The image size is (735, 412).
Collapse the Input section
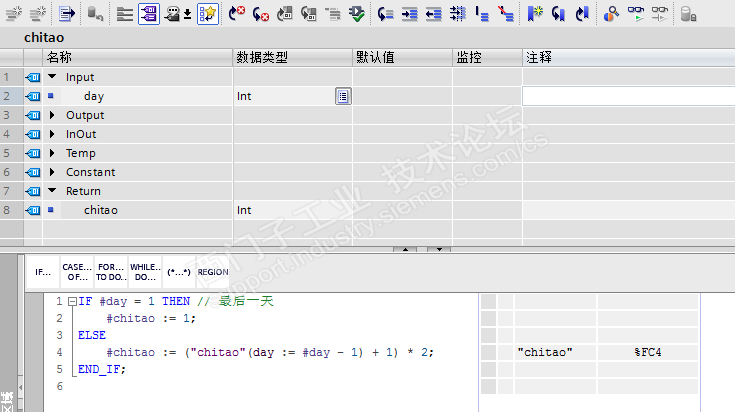(x=52, y=76)
